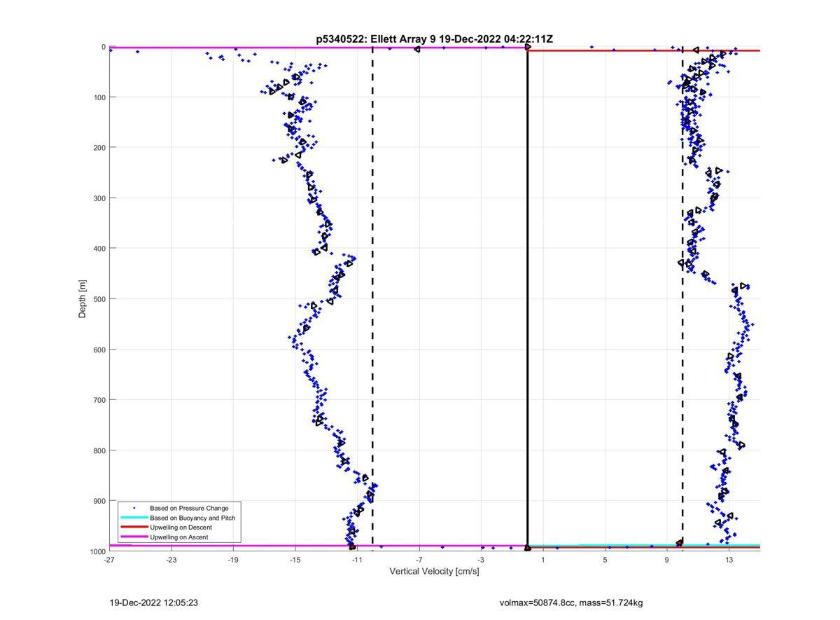Click the blue dot marker in the legend
Image resolution: width=840 pixels, height=620 pixels.
point(134,508)
